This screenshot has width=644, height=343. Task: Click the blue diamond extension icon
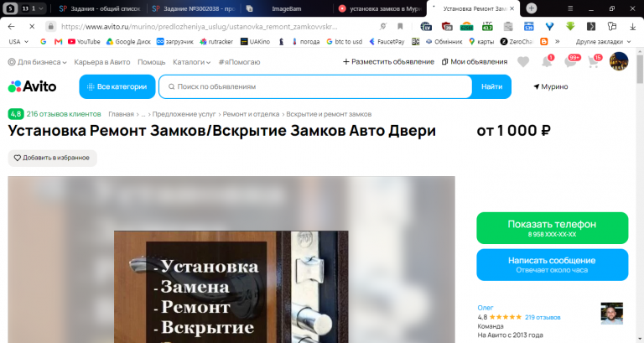549,26
